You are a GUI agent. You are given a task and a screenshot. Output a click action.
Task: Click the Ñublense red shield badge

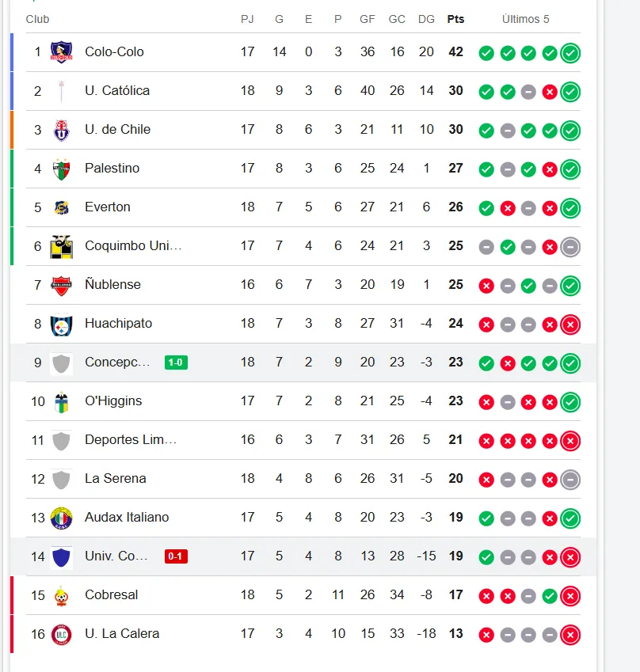(61, 286)
